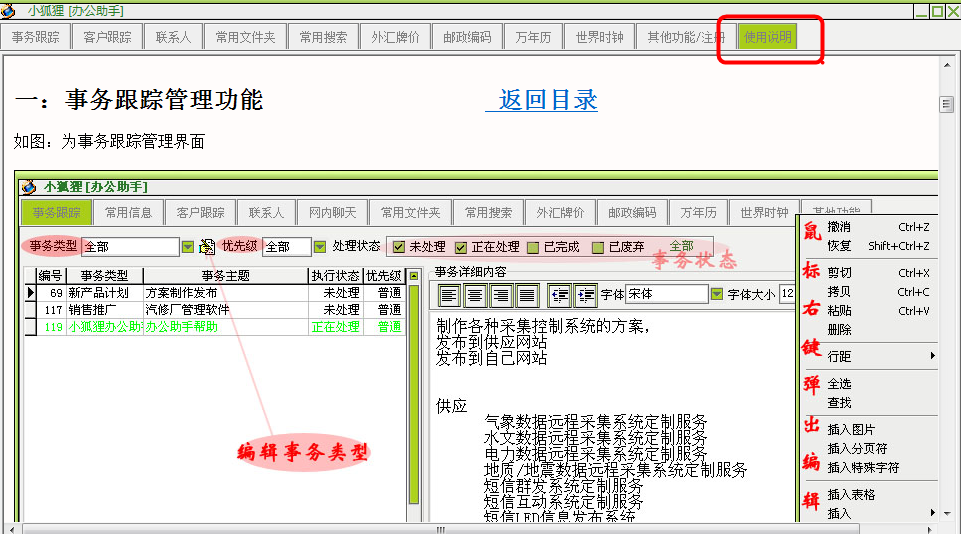Choose 插入图片 from the context menu
Image resolution: width=961 pixels, height=534 pixels.
pos(851,430)
